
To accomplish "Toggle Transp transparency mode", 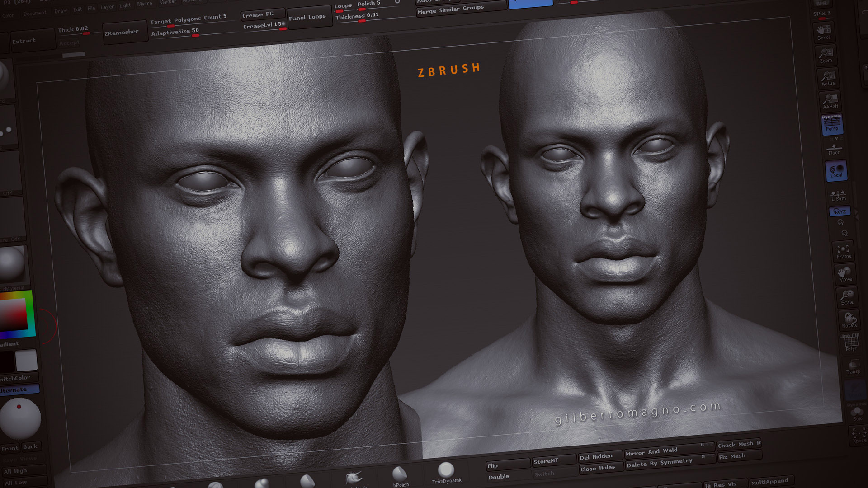I will [853, 366].
